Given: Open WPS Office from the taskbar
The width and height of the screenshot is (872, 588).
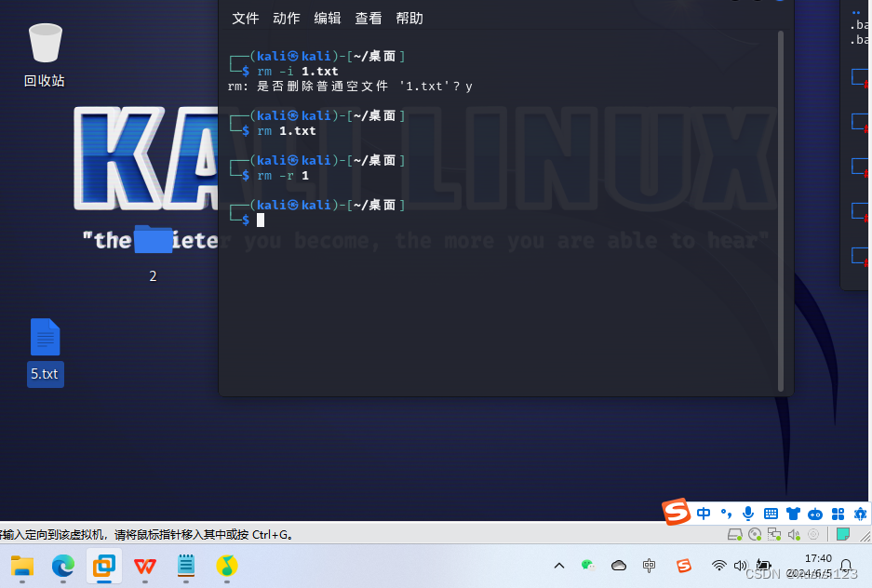Looking at the screenshot, I should click(x=145, y=566).
